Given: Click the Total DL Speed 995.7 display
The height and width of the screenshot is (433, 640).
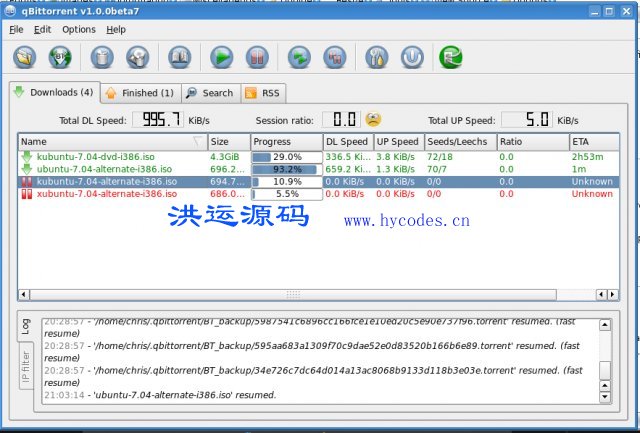Looking at the screenshot, I should point(158,120).
